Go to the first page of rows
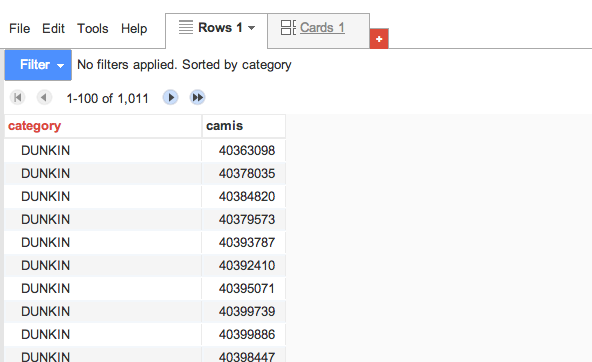Image resolution: width=592 pixels, height=362 pixels. (x=17, y=98)
